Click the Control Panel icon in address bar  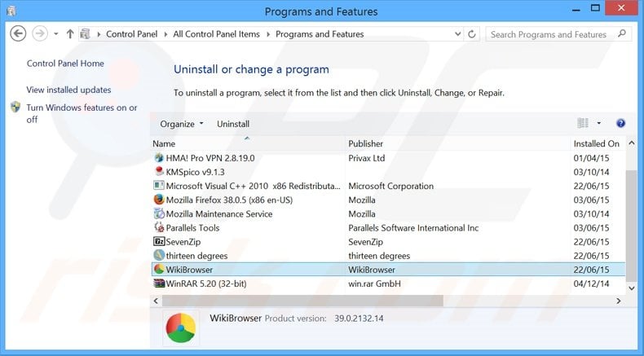tap(86, 34)
